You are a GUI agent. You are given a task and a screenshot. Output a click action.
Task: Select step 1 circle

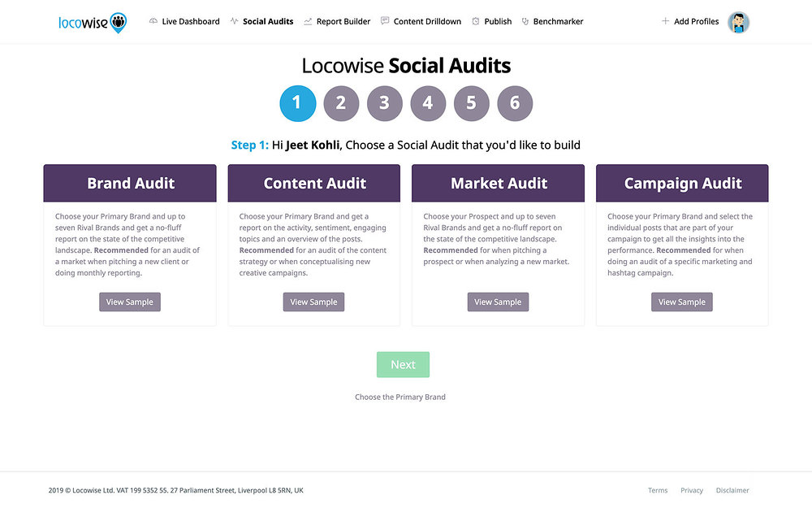[298, 103]
